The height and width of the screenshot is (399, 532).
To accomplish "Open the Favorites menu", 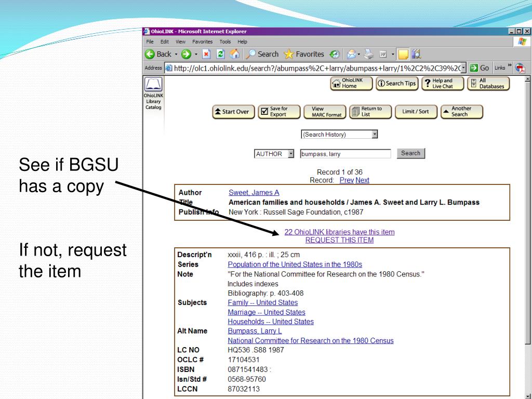I will tap(202, 42).
